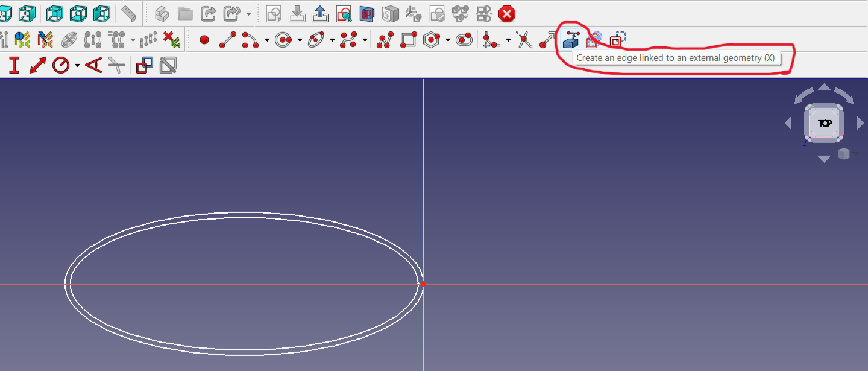
Task: Select the Create line tool
Action: coord(228,40)
